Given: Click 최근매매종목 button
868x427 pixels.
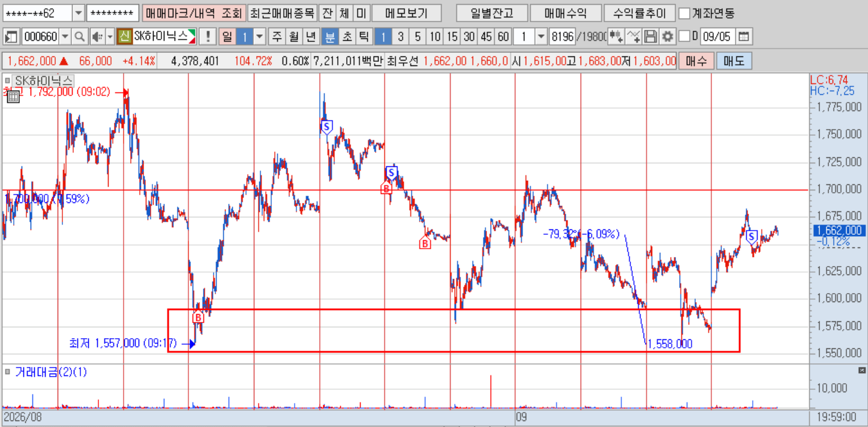Looking at the screenshot, I should click(282, 13).
